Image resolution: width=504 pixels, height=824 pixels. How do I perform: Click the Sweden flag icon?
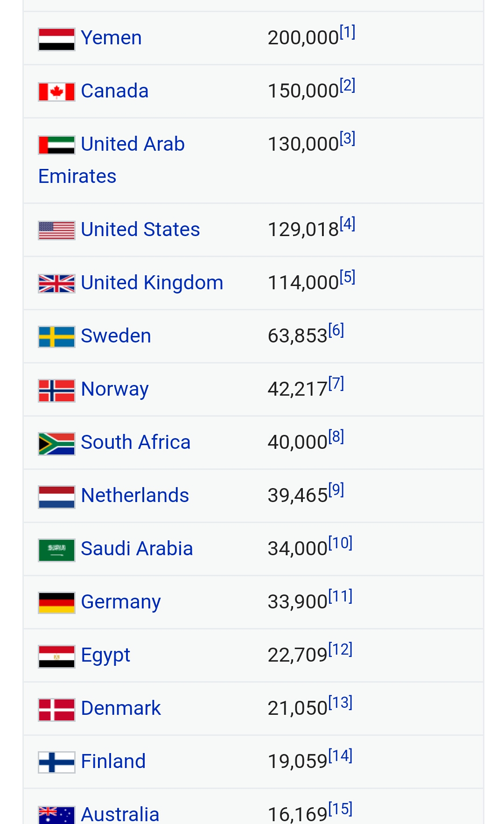(x=56, y=337)
